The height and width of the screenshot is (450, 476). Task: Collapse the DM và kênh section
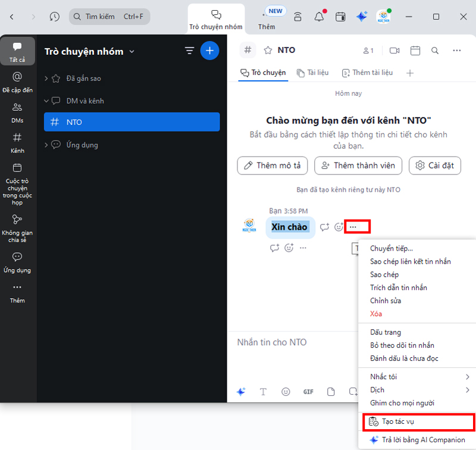click(x=47, y=101)
